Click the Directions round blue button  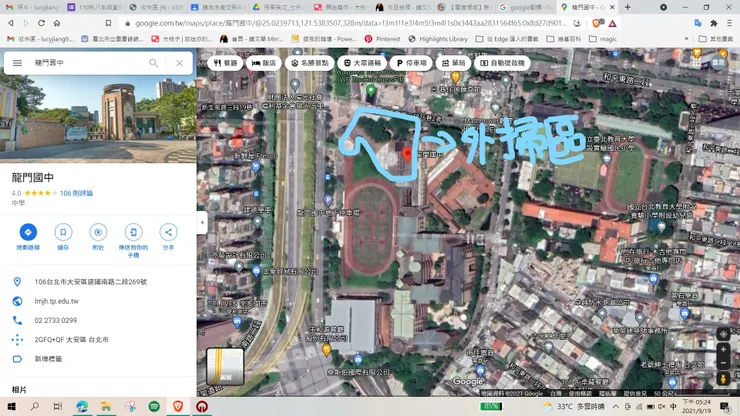pyautogui.click(x=28, y=232)
